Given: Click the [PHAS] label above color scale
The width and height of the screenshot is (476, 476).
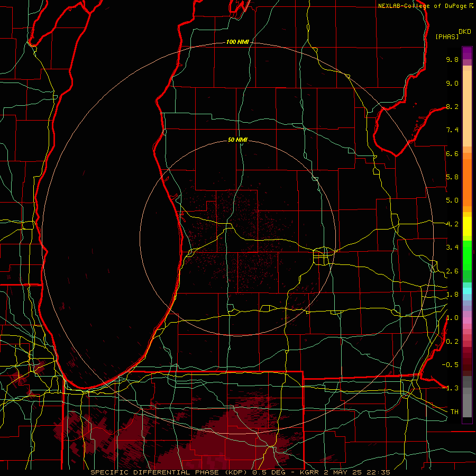Looking at the screenshot, I should pyautogui.click(x=447, y=37).
